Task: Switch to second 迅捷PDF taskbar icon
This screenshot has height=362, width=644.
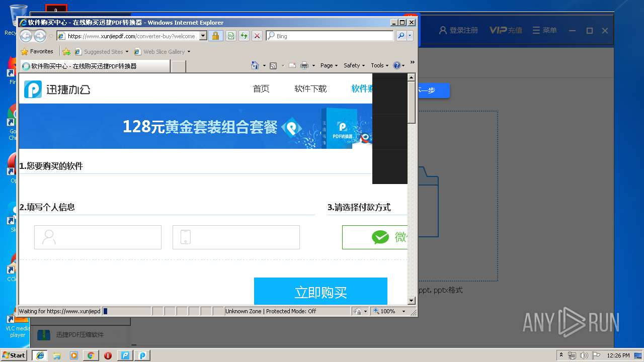Action: pyautogui.click(x=142, y=355)
